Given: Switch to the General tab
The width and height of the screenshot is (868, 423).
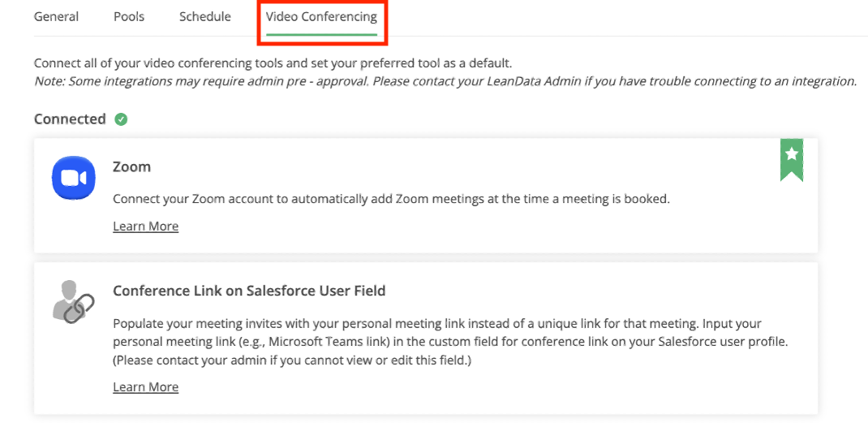Looking at the screenshot, I should click(x=56, y=17).
